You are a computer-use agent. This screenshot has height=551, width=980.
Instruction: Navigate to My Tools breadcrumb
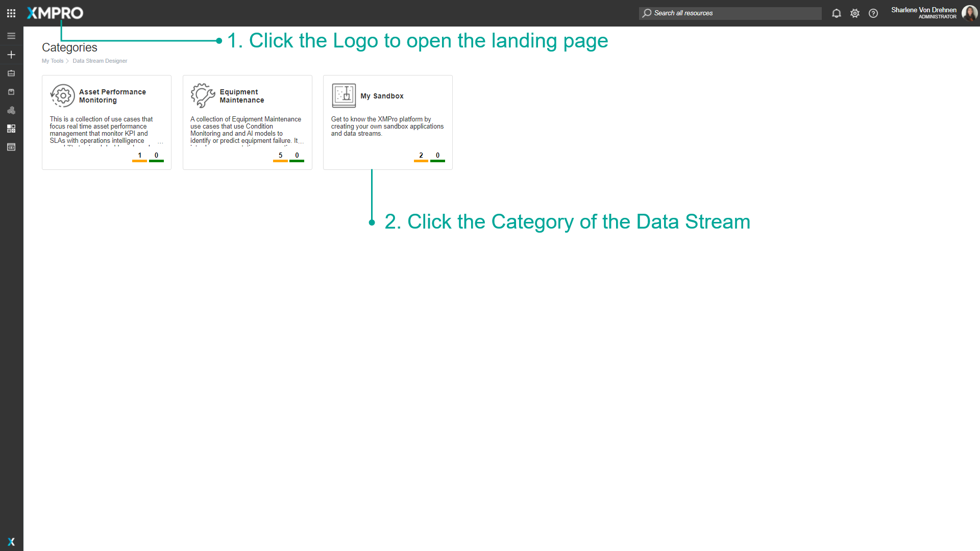(53, 61)
